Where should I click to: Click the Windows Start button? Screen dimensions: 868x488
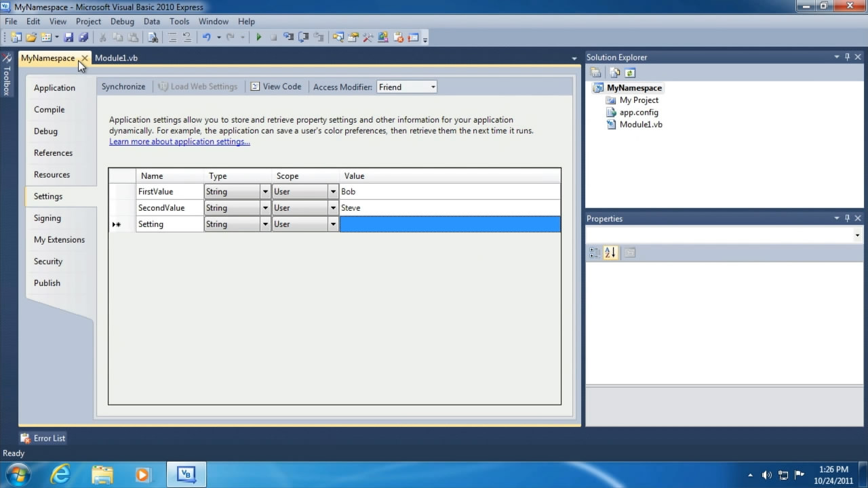pyautogui.click(x=18, y=474)
